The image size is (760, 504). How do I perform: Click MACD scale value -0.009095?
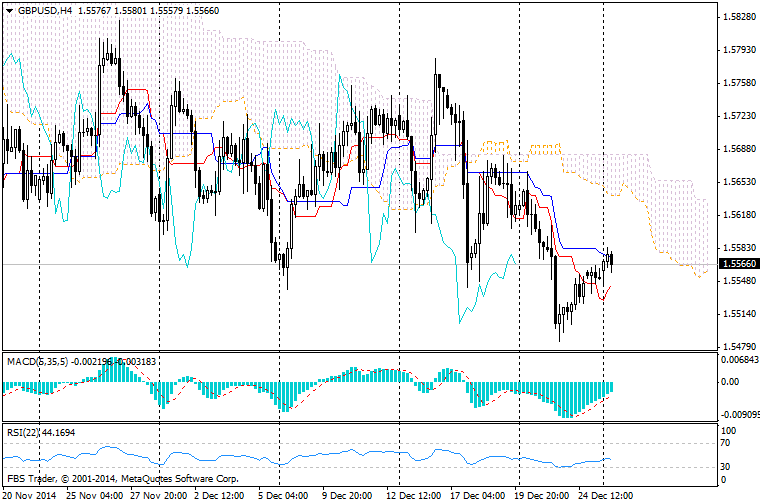click(x=740, y=415)
